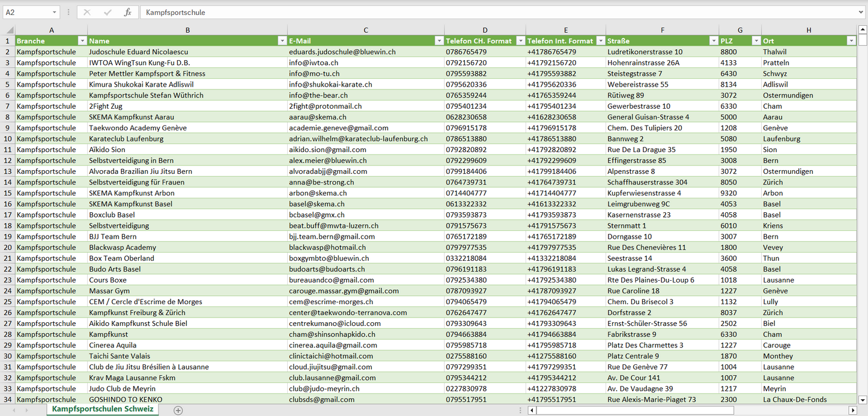Click the Enter checkmark in formula bar
This screenshot has width=868, height=416.
(x=108, y=12)
